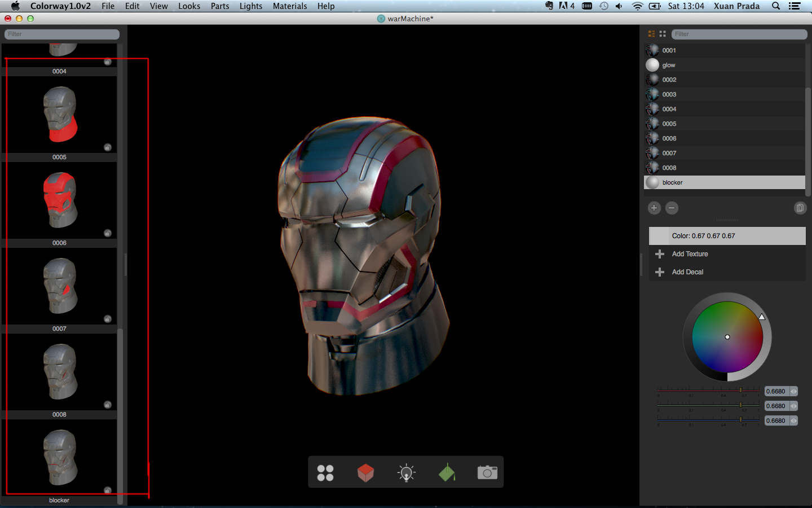Screen dimensions: 812x508
Task: Click plus icon beside Add Texture
Action: tap(660, 254)
